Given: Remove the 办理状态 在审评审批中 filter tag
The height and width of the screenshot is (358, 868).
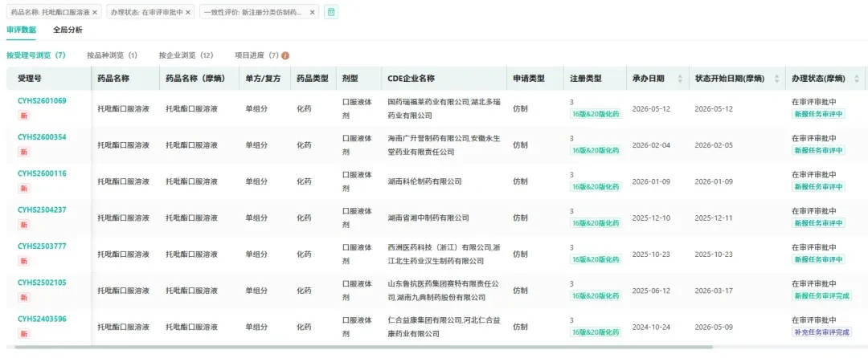Looking at the screenshot, I should (188, 12).
